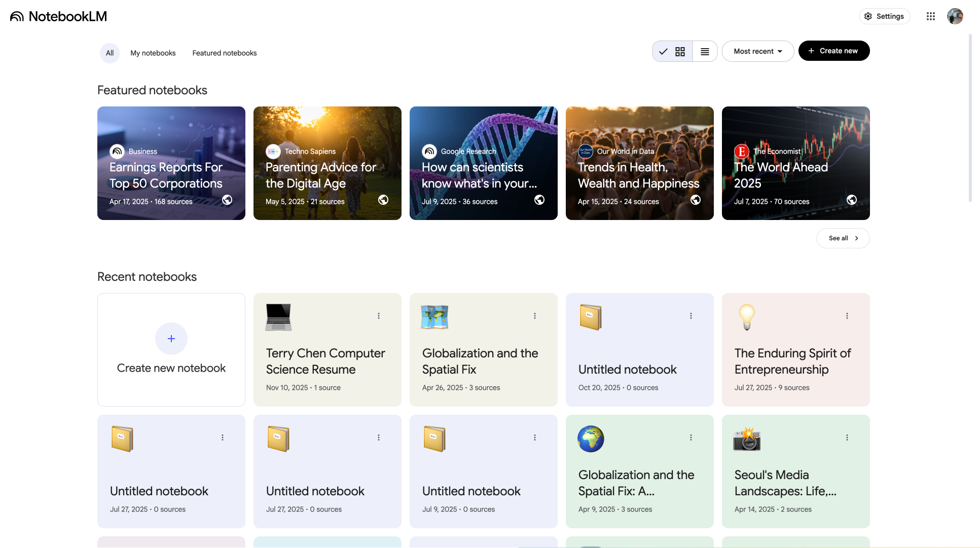This screenshot has width=980, height=548.
Task: Open the Google apps grid
Action: click(x=931, y=16)
